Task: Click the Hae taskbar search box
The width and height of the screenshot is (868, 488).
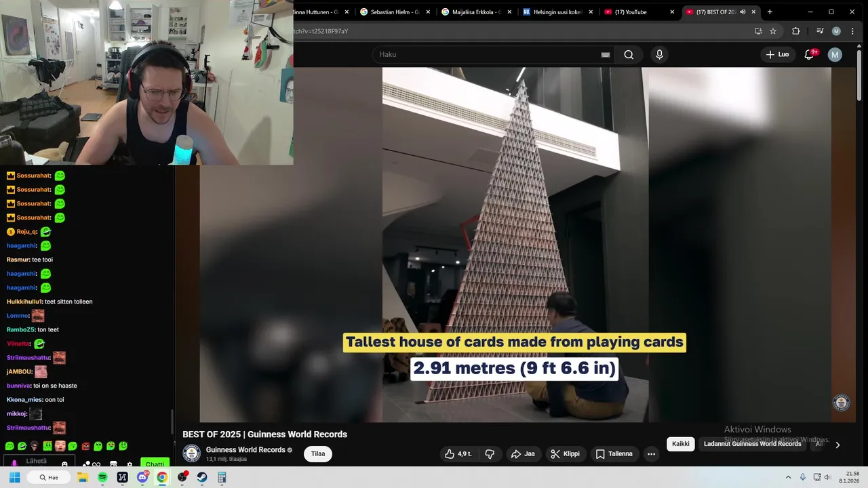Action: (49, 477)
